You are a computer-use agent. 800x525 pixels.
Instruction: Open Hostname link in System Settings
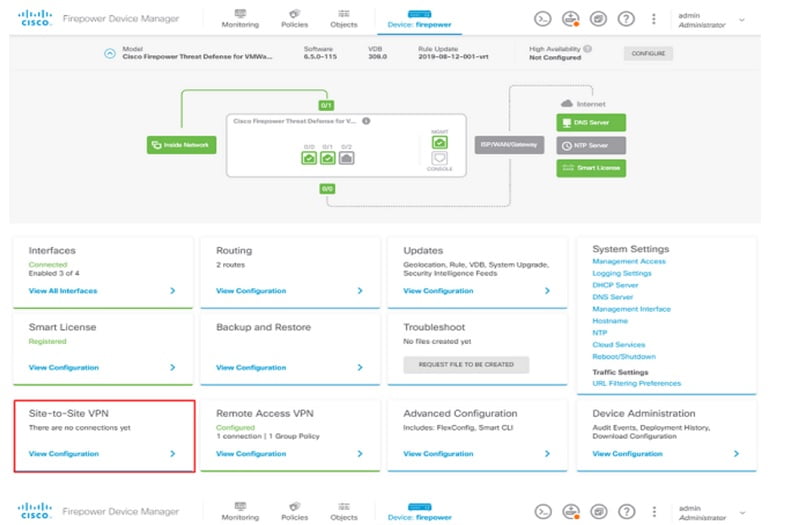tap(610, 321)
